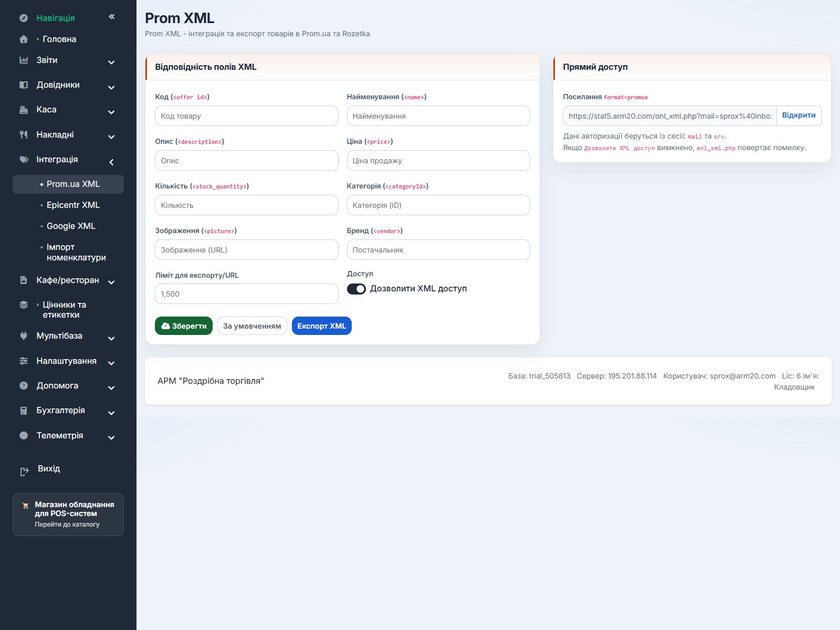Click the calculator icon beside Бухгалтерія
This screenshot has height=630, width=840.
(x=24, y=411)
